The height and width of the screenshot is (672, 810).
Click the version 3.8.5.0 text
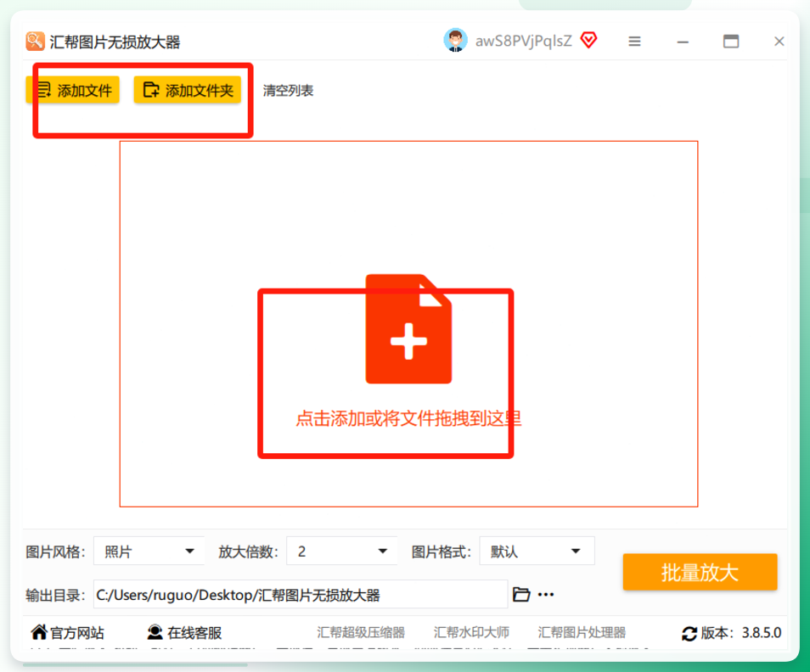point(762,633)
